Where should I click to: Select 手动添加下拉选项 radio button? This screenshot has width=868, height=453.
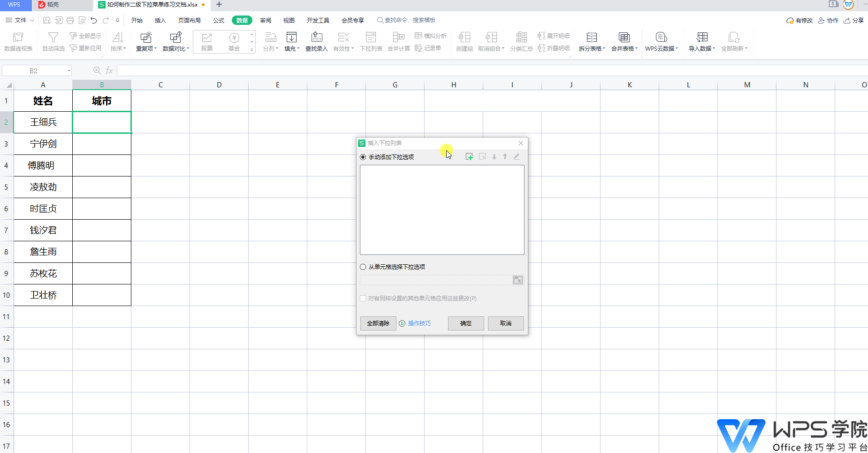coord(363,157)
